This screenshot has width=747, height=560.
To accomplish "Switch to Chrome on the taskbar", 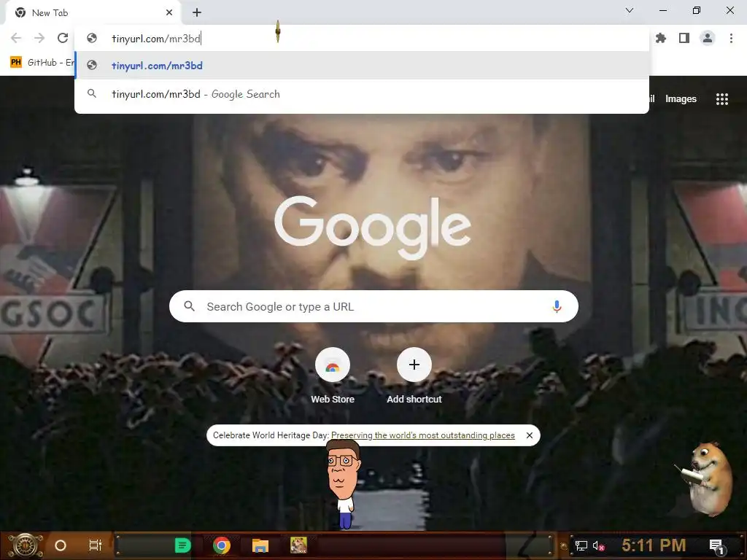I will 222,545.
